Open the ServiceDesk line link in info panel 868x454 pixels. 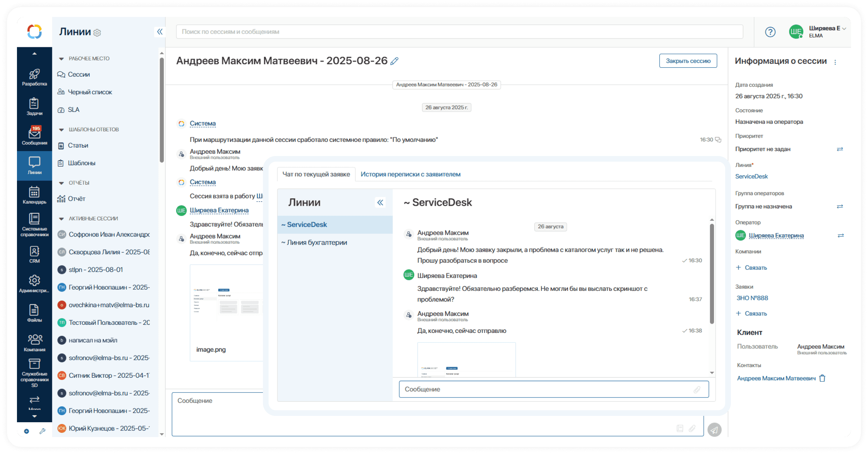[x=751, y=177]
